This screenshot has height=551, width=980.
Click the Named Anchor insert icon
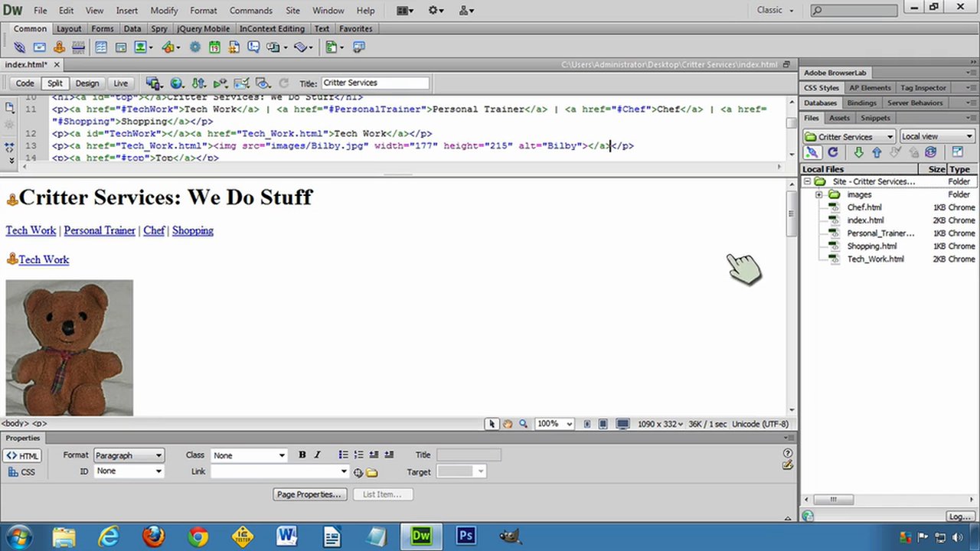click(x=59, y=47)
